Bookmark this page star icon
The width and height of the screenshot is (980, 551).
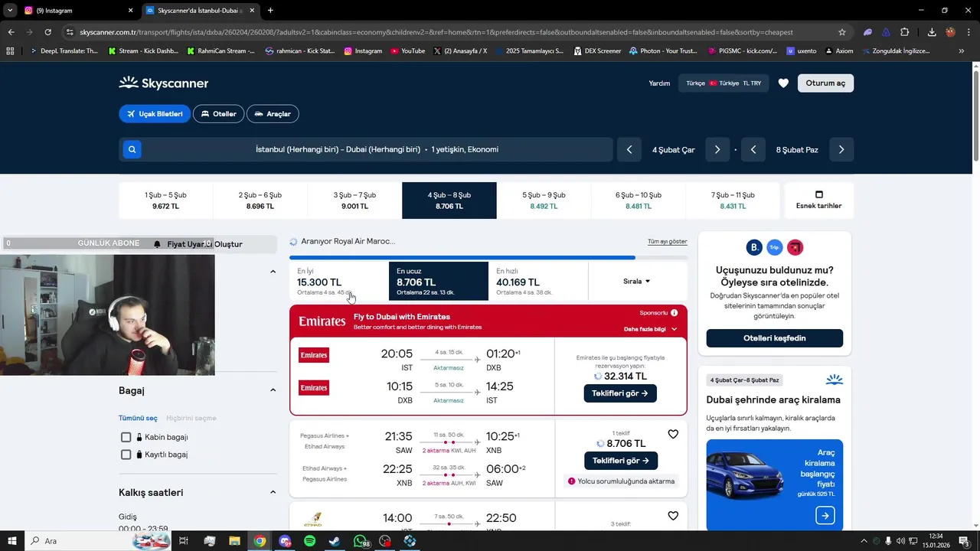pyautogui.click(x=842, y=32)
